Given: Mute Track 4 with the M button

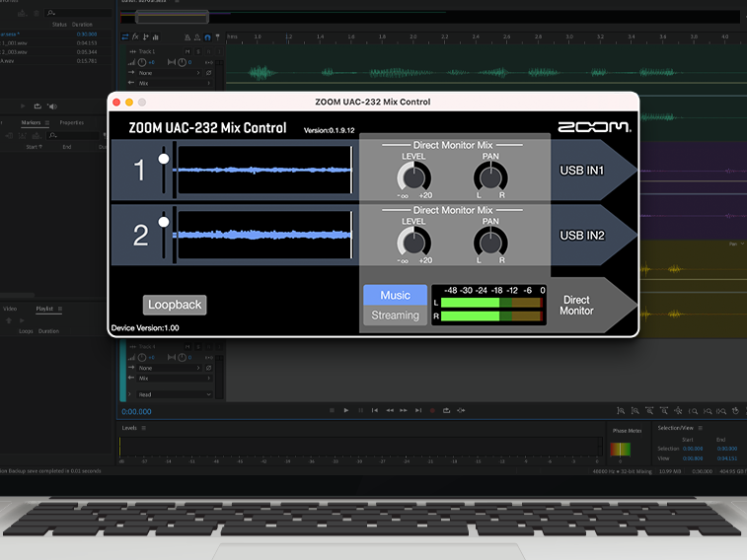Looking at the screenshot, I should pos(187,346).
